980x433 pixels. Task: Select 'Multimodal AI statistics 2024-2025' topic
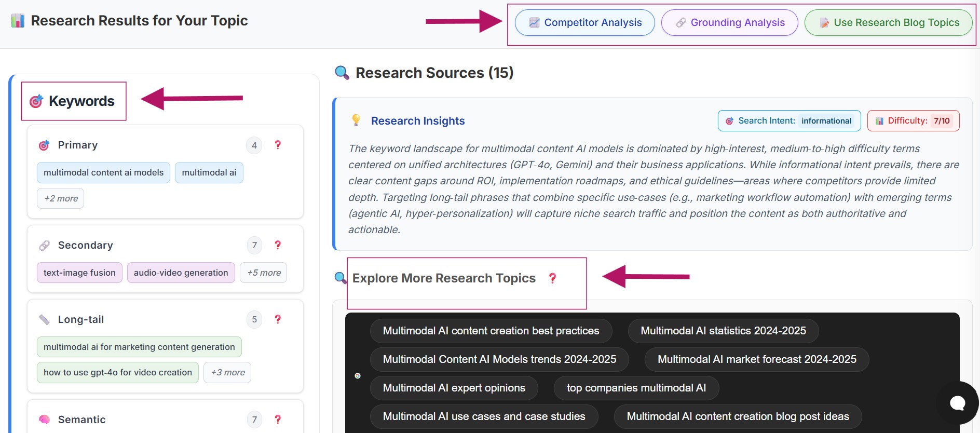coord(723,331)
